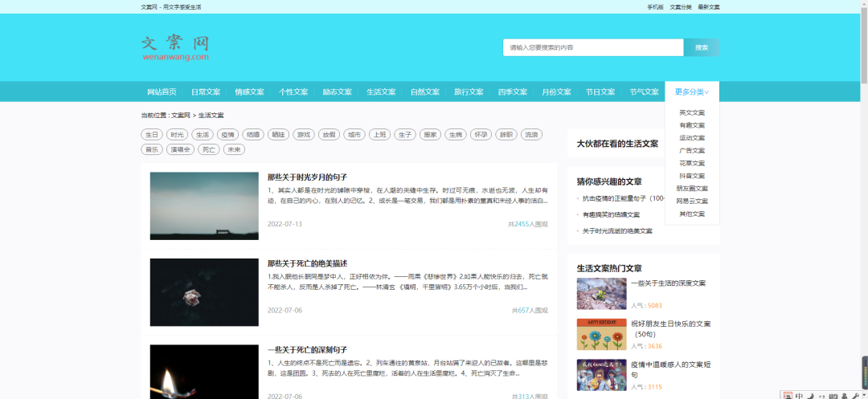Select the 疫情 tag
Screen dimensions: 868x399
tap(227, 134)
